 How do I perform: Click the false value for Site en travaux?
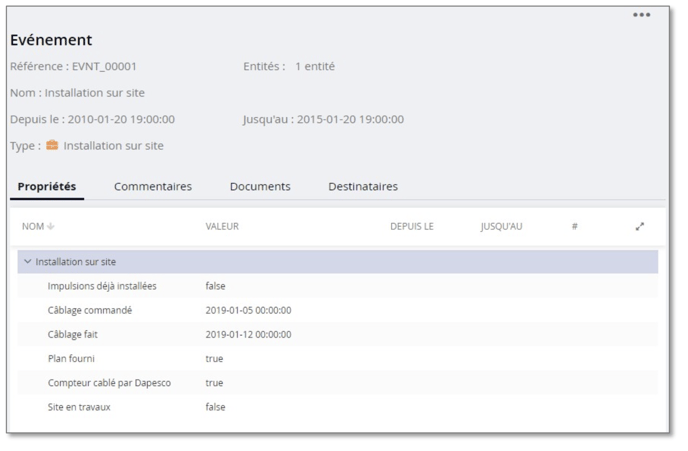[215, 407]
